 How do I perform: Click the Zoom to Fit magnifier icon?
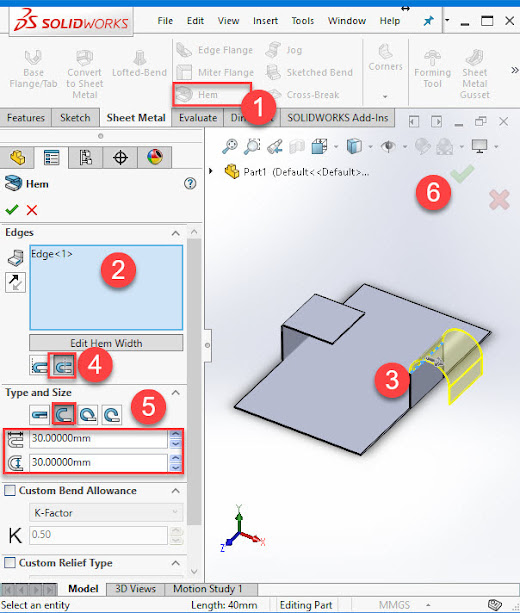230,146
